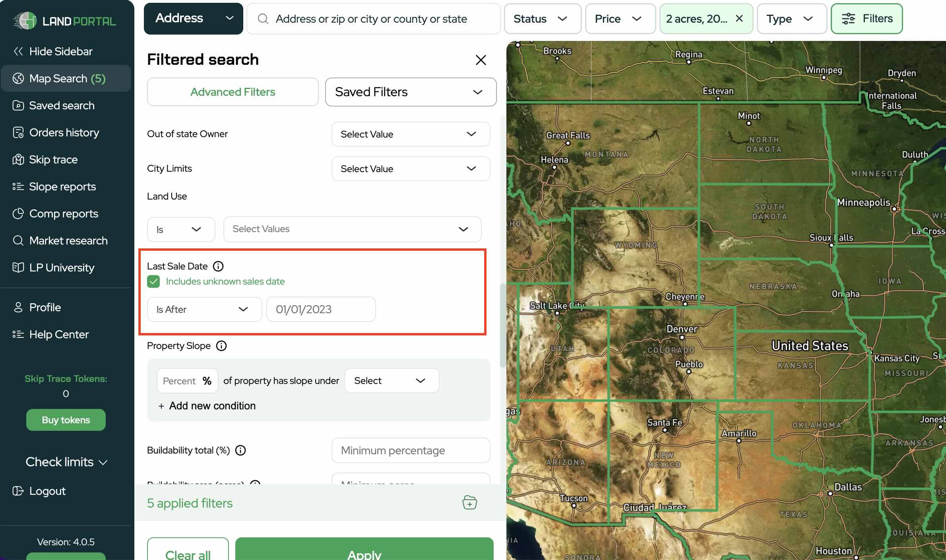946x560 pixels.
Task: Remove the 2 acres filter chip
Action: coord(739,18)
